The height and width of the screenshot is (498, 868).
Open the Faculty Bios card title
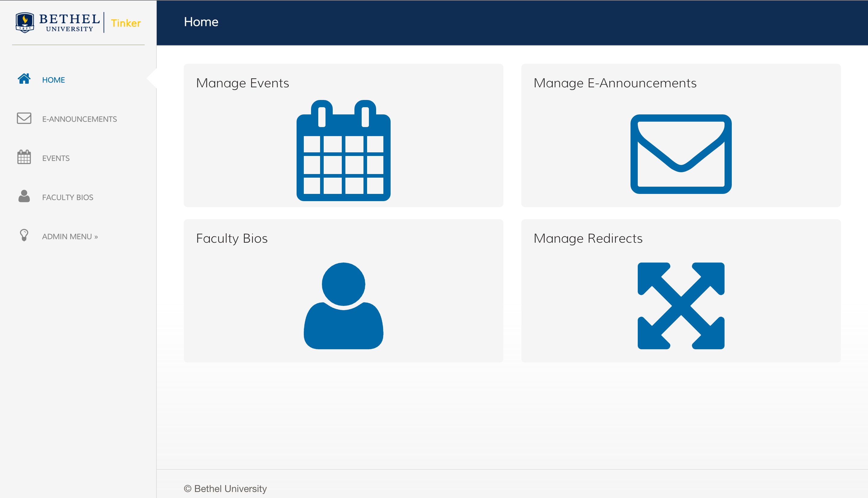[x=232, y=238]
